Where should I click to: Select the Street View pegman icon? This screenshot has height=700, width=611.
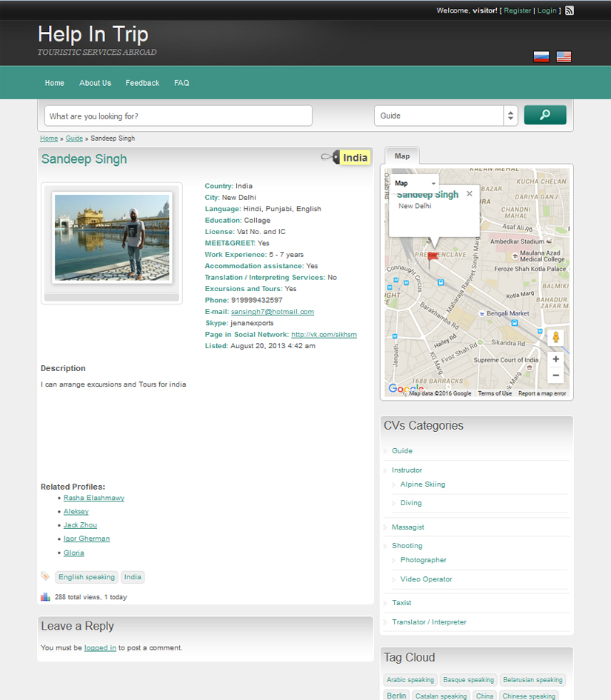click(555, 337)
